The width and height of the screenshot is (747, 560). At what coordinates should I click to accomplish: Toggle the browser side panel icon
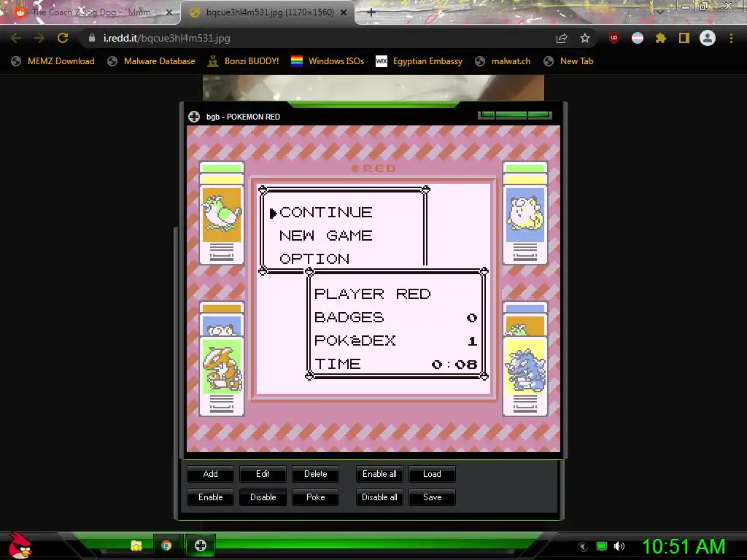684,38
